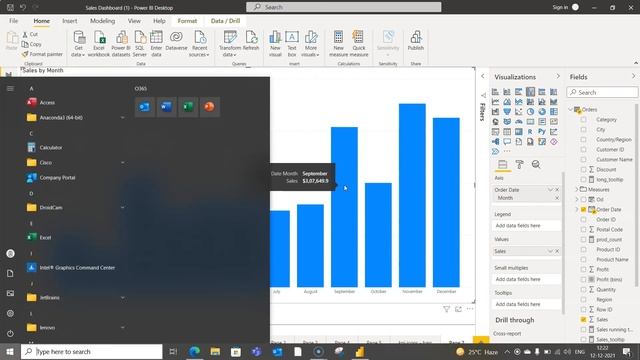Launch Outlook from O365 tiles
This screenshot has height=360, width=640.
tap(145, 107)
